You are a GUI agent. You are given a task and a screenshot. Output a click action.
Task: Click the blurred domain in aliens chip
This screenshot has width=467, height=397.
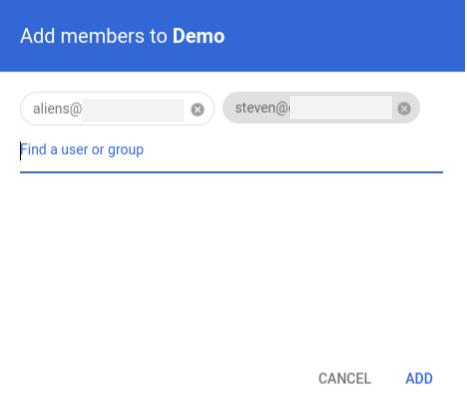click(133, 110)
